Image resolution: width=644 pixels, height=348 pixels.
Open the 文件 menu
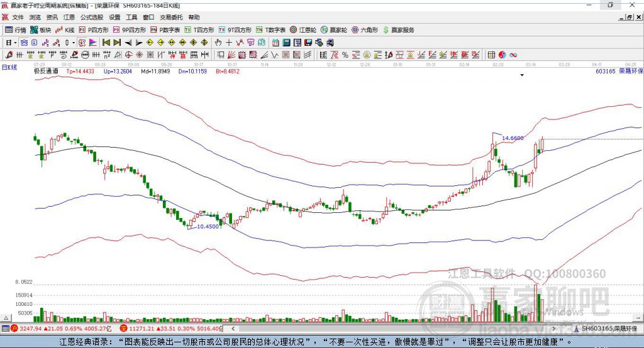click(x=18, y=17)
